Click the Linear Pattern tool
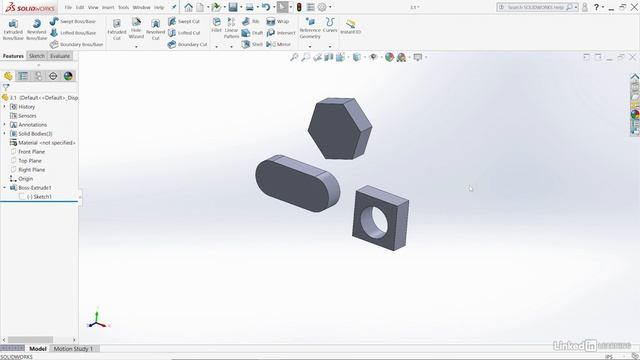The image size is (640, 360). 231,28
